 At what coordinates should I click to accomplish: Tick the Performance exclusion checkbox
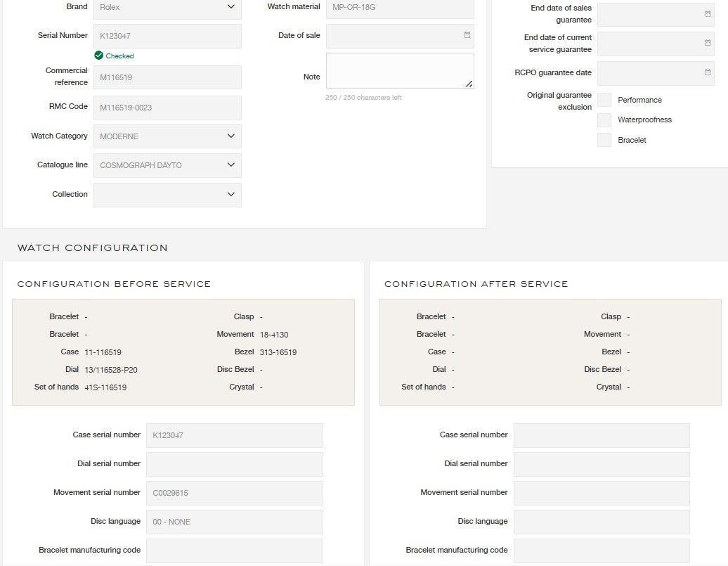pyautogui.click(x=604, y=100)
